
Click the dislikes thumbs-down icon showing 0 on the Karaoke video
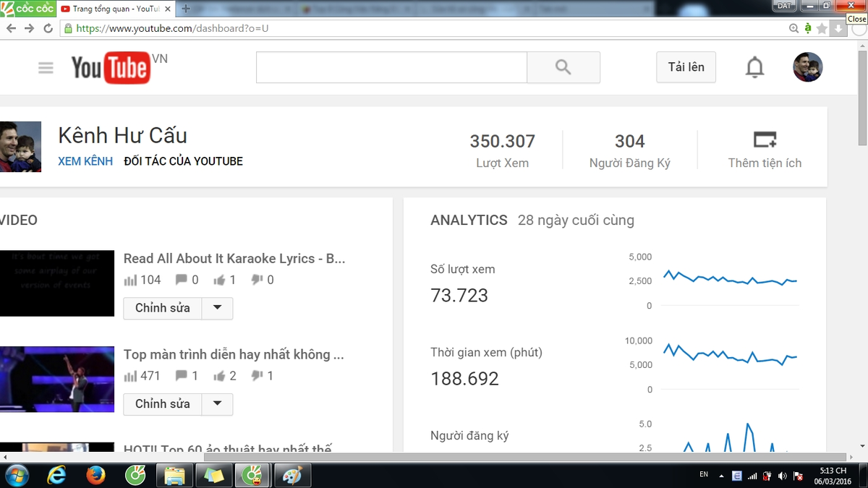point(257,280)
